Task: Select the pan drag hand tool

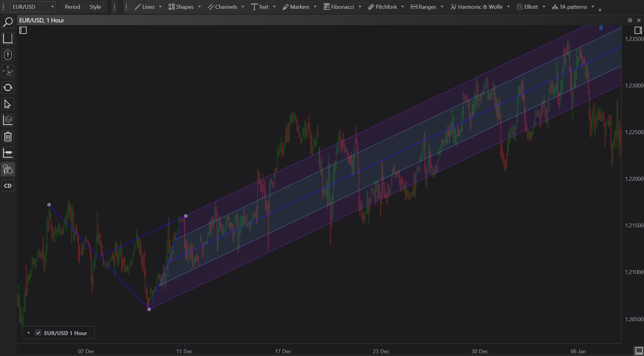Action: click(x=8, y=71)
